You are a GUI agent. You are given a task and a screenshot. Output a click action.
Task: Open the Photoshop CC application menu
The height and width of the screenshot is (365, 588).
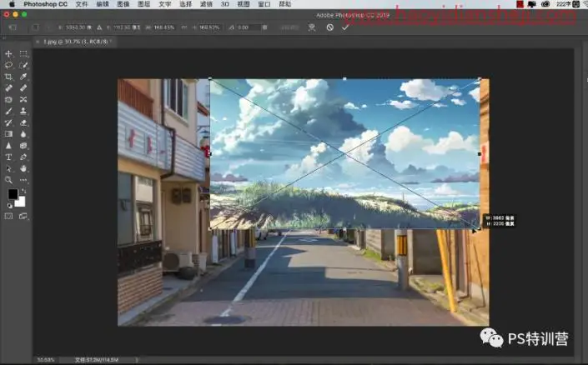[x=45, y=4]
